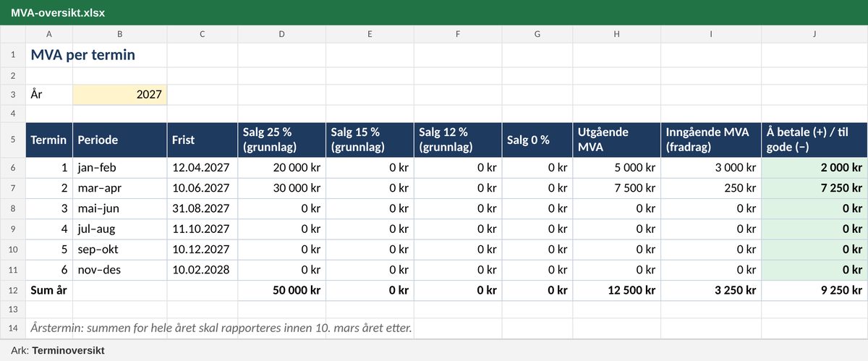Click the incoming VAT cell '250 kr'
The width and height of the screenshot is (868, 361).
tap(711, 188)
